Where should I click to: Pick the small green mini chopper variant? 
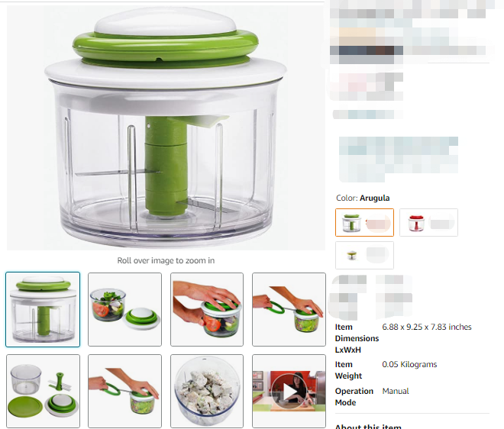[364, 255]
